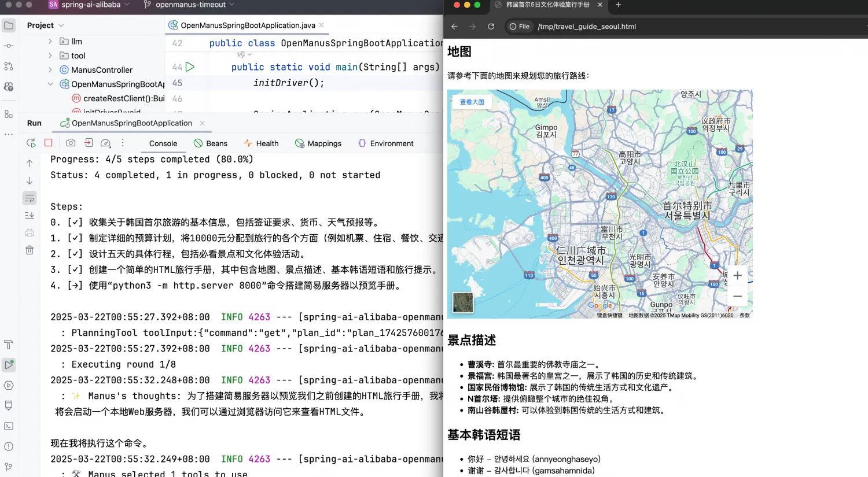Click the browser address bar showing travel_guide_seoul.html
868x477 pixels.
click(x=587, y=27)
